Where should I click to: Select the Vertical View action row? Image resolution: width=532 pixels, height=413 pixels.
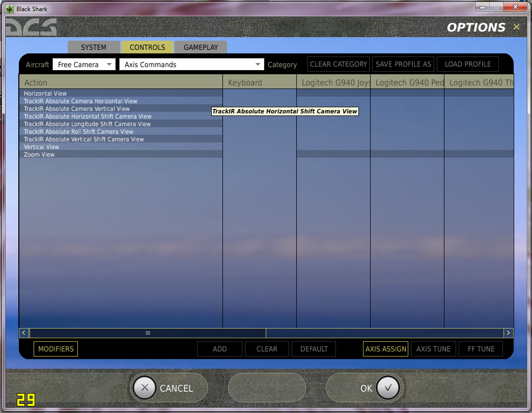pos(121,147)
